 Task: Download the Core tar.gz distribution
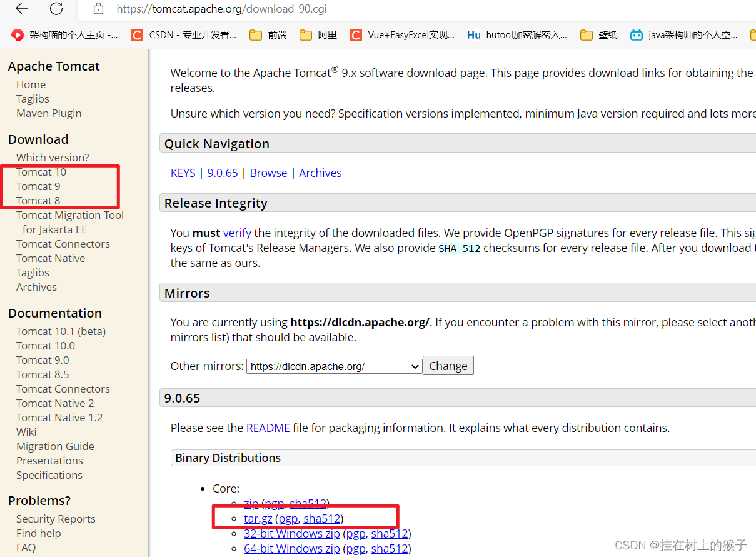(x=258, y=519)
